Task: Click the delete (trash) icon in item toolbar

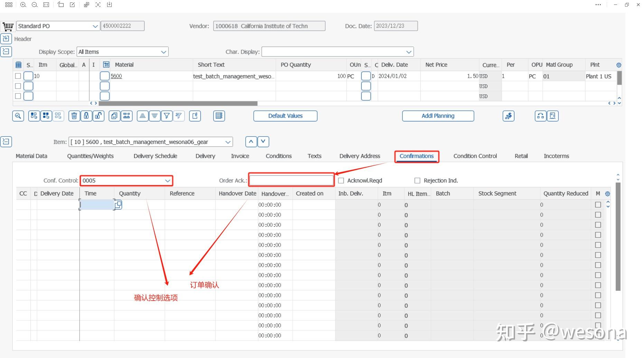Action: click(74, 116)
